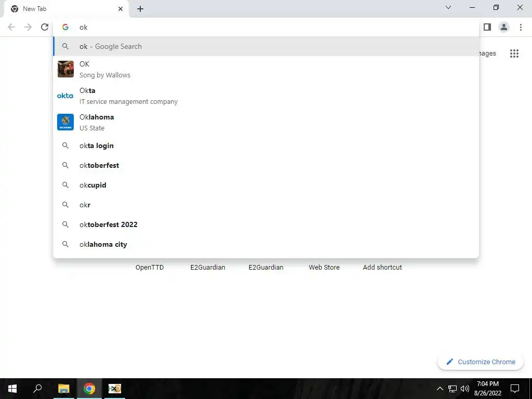Open the side panel icon
The height and width of the screenshot is (399, 532).
487,27
